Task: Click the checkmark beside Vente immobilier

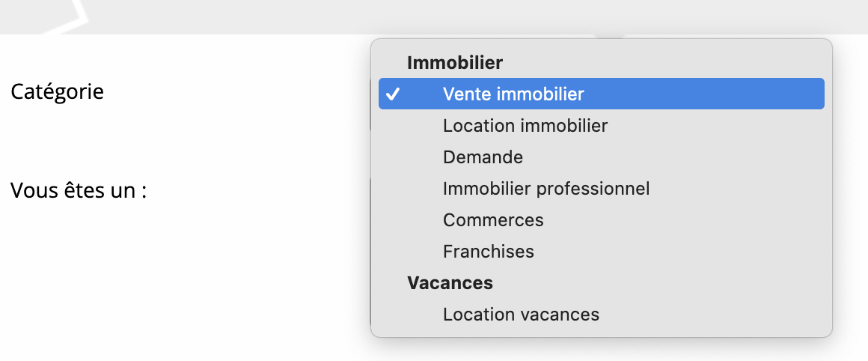Action: [x=394, y=94]
